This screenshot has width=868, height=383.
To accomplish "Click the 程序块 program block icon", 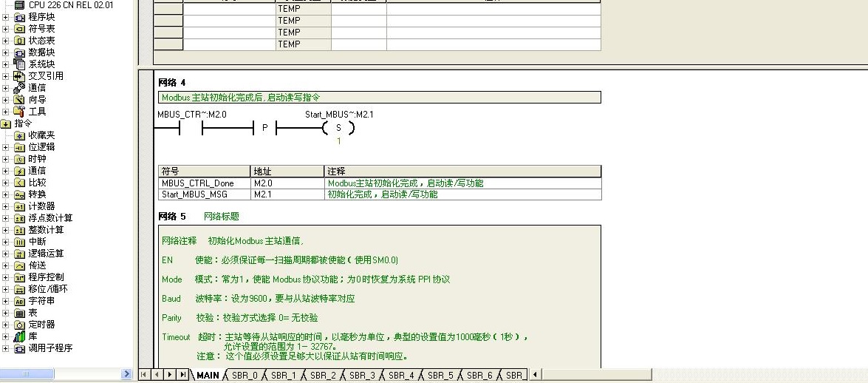I will 19,17.
